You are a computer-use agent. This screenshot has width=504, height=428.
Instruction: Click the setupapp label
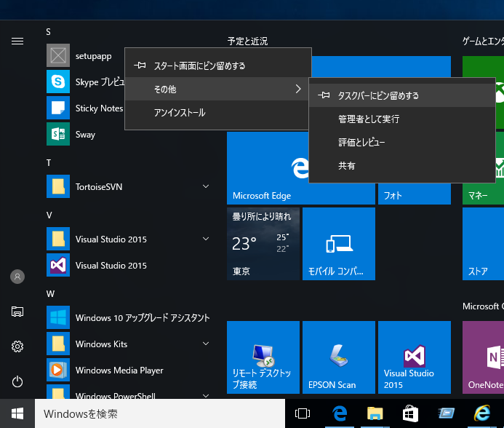[93, 56]
